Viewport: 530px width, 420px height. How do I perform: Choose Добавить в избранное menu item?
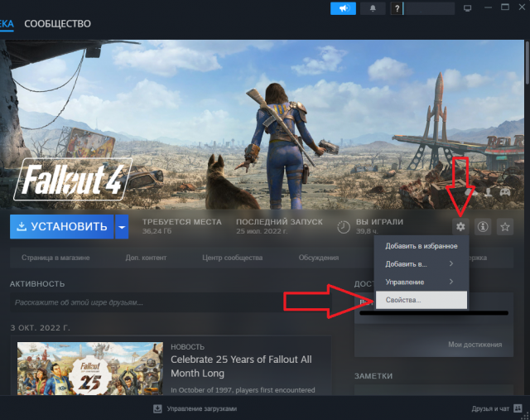tap(421, 246)
